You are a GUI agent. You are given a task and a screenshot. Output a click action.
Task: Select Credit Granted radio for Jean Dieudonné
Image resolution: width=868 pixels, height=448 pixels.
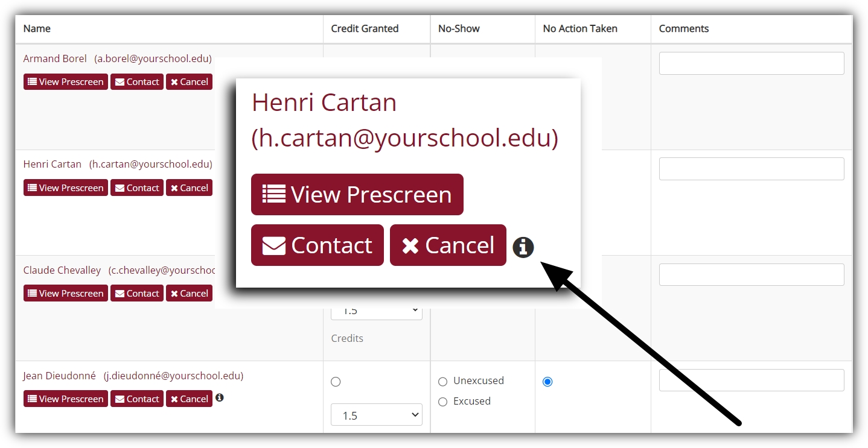click(336, 382)
